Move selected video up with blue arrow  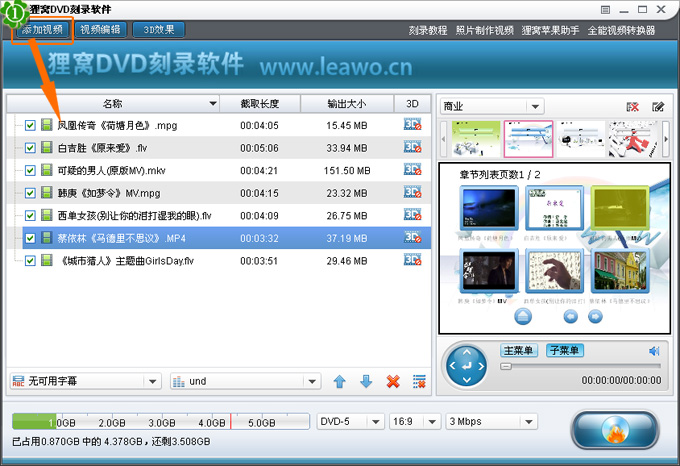click(340, 381)
